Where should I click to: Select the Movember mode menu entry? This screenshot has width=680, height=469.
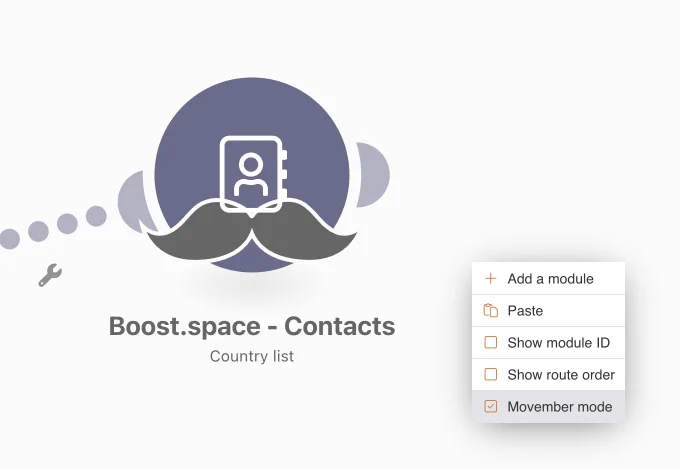[548, 407]
